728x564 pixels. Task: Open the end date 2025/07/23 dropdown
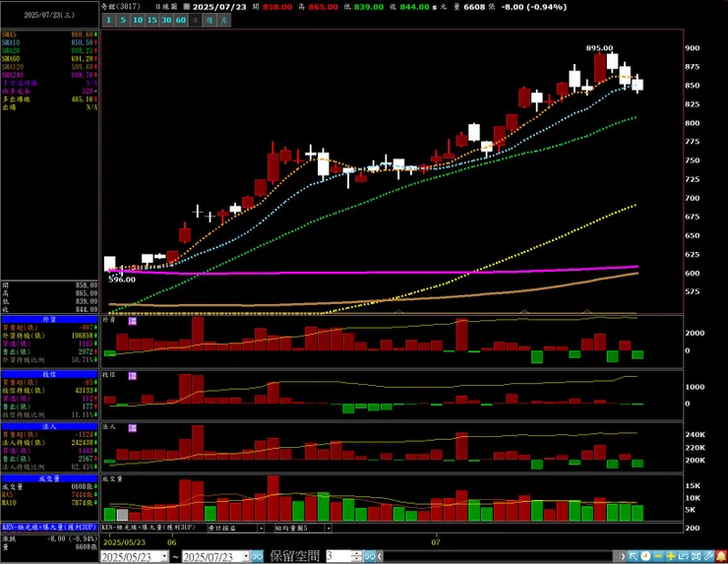click(x=246, y=556)
